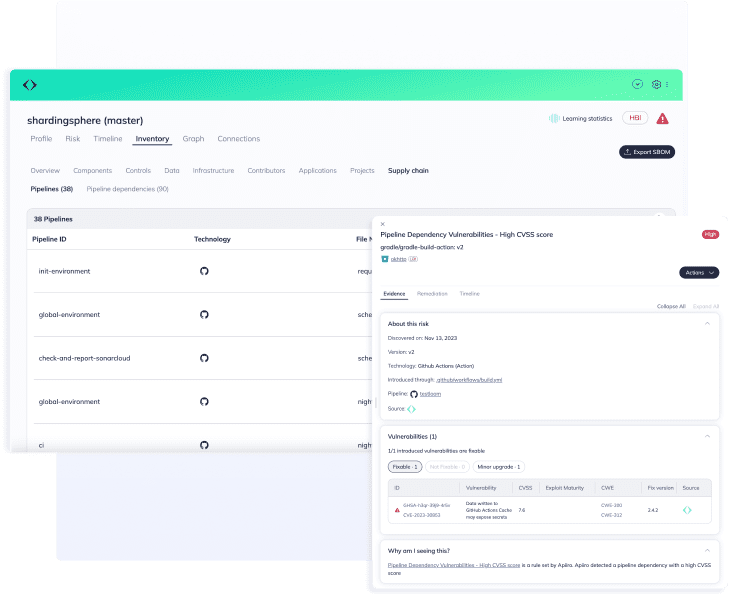This screenshot has height=597, width=729.
Task: Click GitHub icon in init-environment row
Action: [x=204, y=271]
